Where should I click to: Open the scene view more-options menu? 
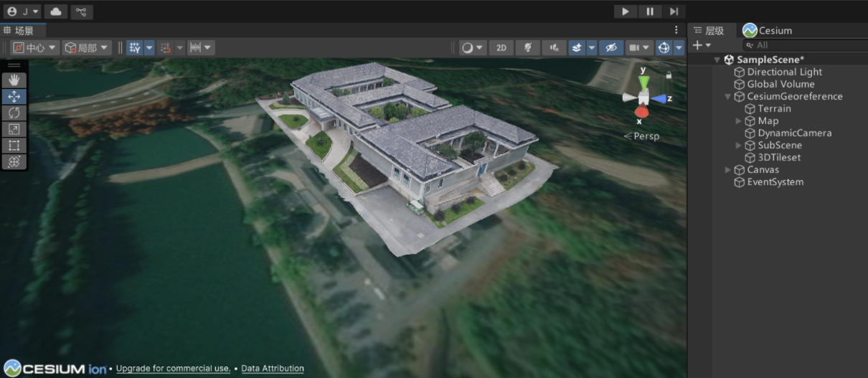click(676, 30)
